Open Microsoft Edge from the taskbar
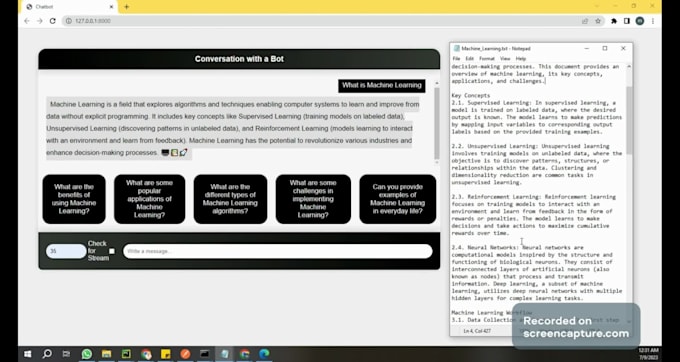 pyautogui.click(x=264, y=354)
